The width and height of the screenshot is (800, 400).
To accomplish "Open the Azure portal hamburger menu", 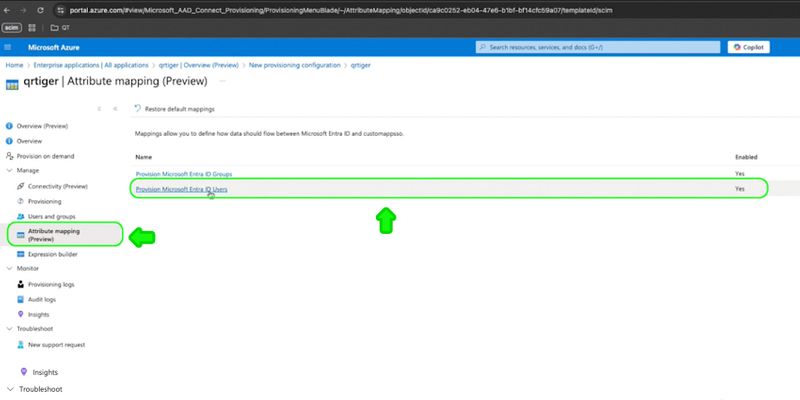I will 8,47.
